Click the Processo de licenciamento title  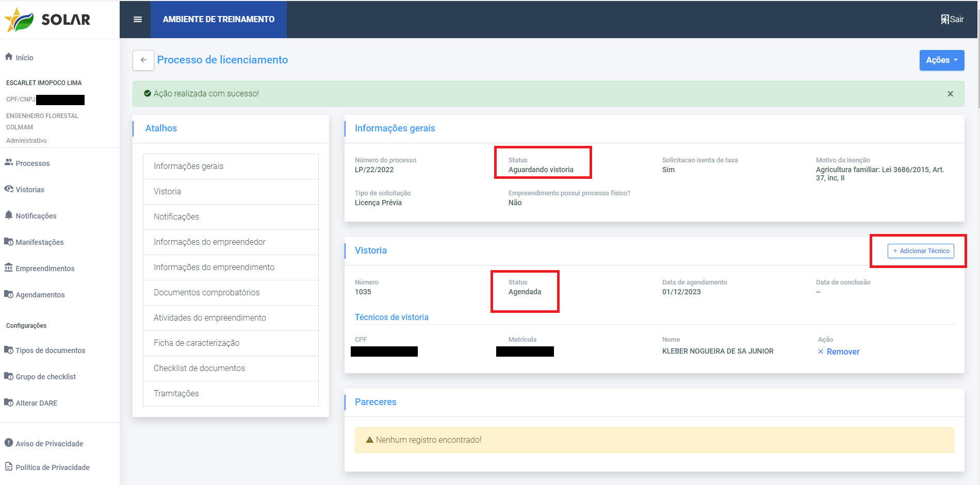(x=222, y=60)
